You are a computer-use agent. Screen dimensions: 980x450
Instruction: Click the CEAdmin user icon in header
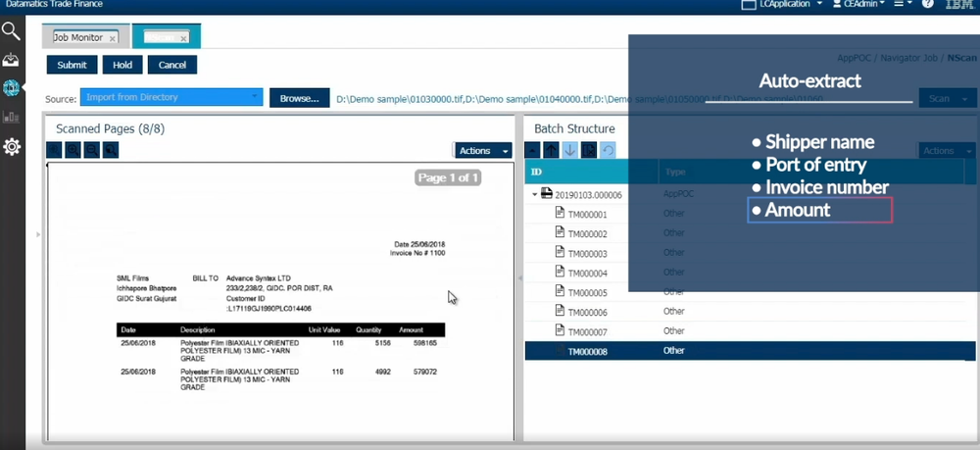click(838, 4)
